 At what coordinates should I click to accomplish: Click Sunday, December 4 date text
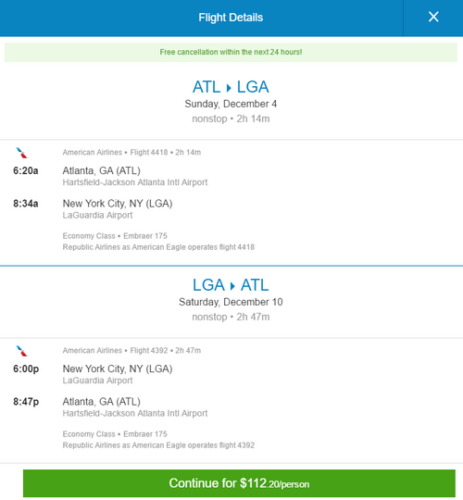pyautogui.click(x=231, y=104)
